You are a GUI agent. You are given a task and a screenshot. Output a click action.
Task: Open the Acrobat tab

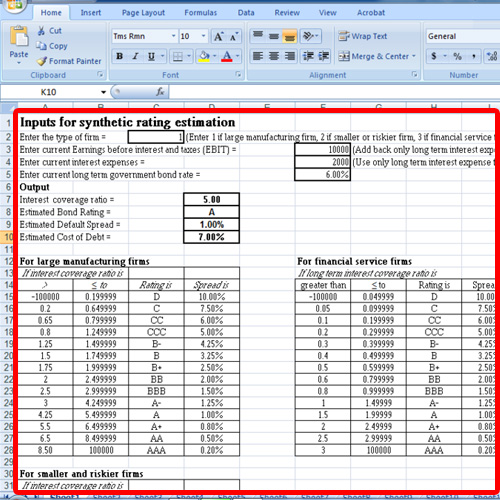tap(371, 13)
